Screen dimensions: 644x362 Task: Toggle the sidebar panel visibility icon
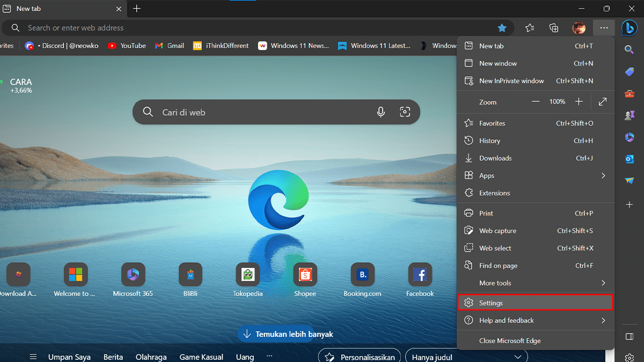pyautogui.click(x=630, y=336)
